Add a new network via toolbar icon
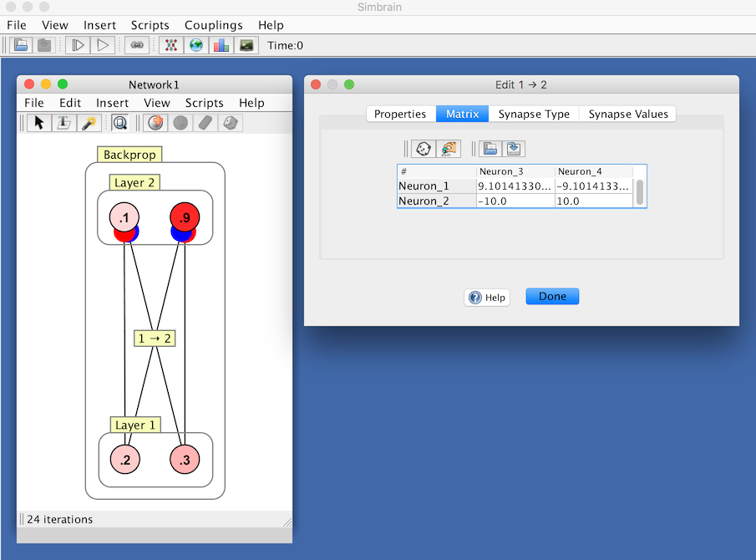The image size is (756, 560). [x=171, y=45]
